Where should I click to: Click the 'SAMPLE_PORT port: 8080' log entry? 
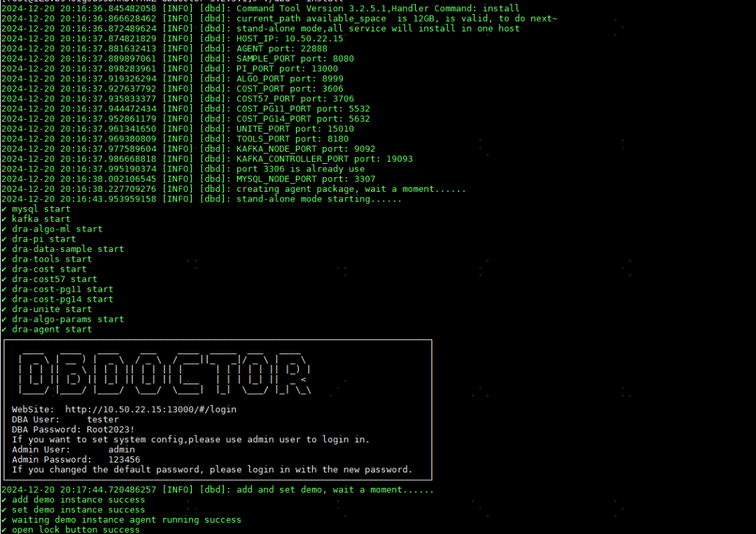click(x=177, y=58)
